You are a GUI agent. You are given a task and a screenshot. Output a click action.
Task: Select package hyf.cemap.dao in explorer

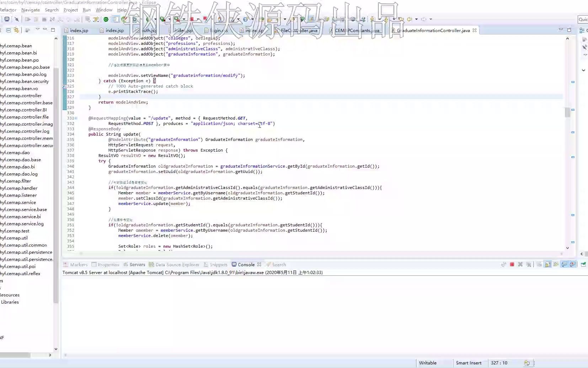pos(15,153)
